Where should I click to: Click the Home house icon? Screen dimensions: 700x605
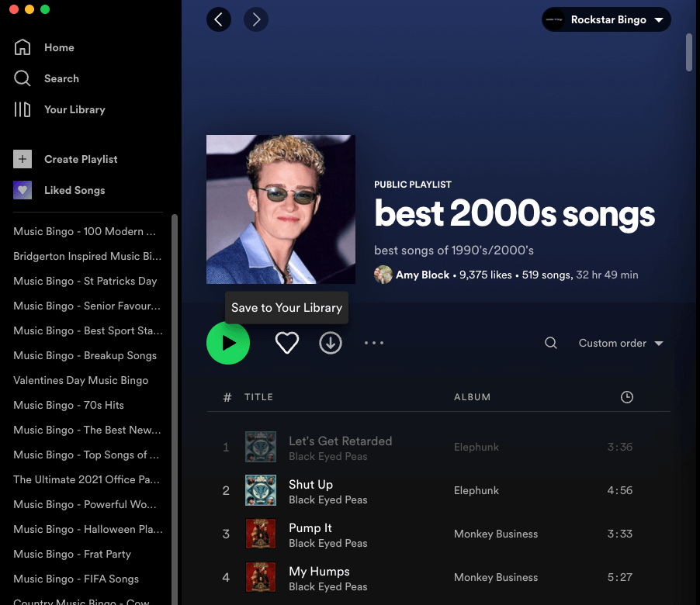pos(23,47)
